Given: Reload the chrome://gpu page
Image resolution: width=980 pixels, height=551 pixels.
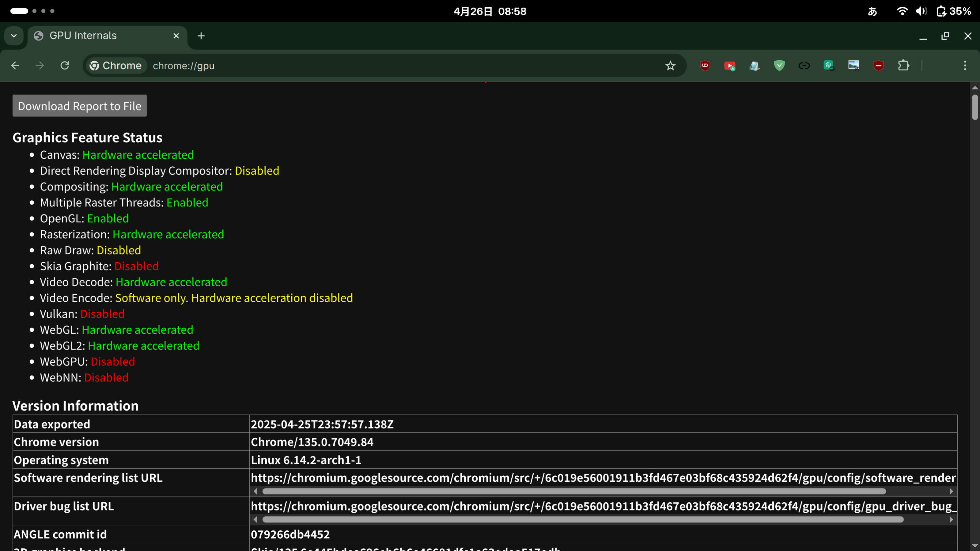Looking at the screenshot, I should click(x=65, y=66).
